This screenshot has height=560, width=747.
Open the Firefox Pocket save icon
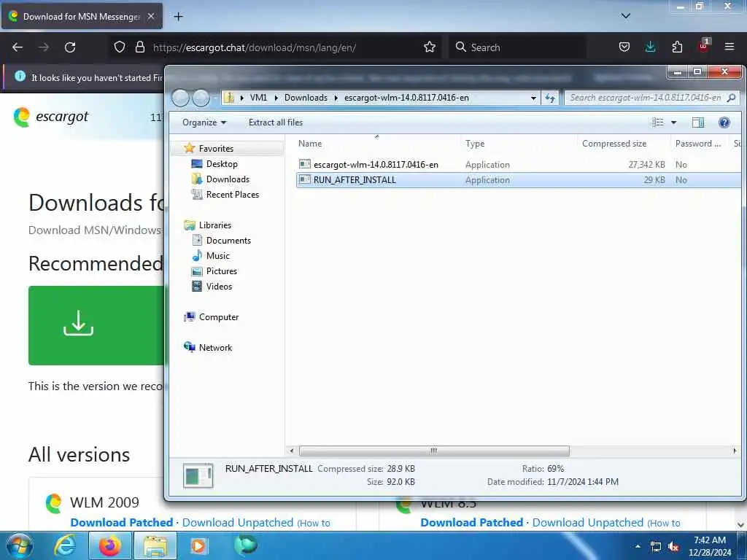click(624, 47)
